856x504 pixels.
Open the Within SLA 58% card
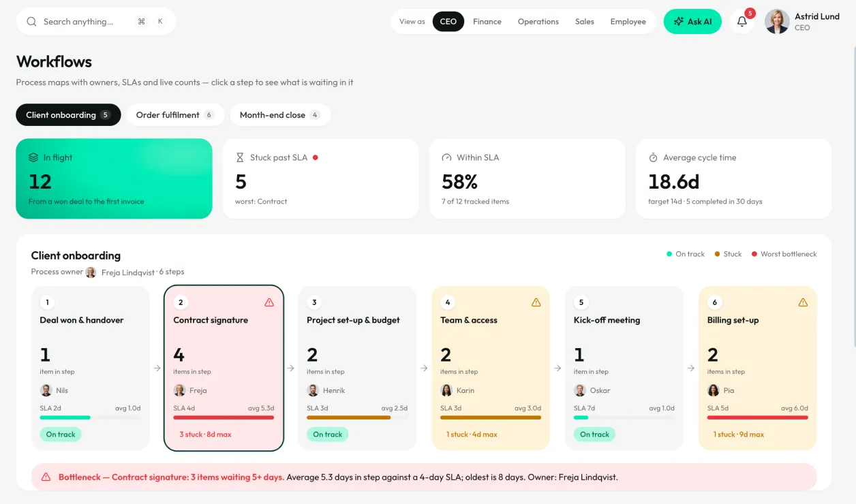pyautogui.click(x=528, y=178)
